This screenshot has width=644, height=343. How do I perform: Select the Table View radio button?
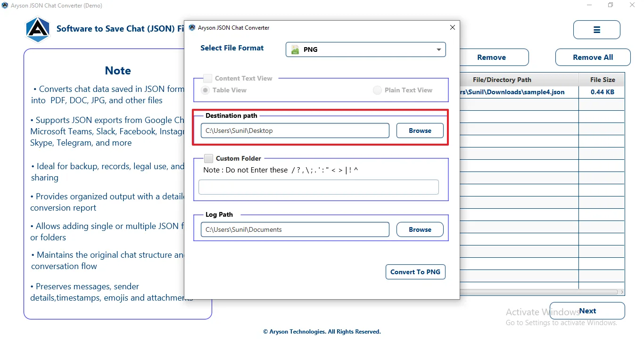206,90
